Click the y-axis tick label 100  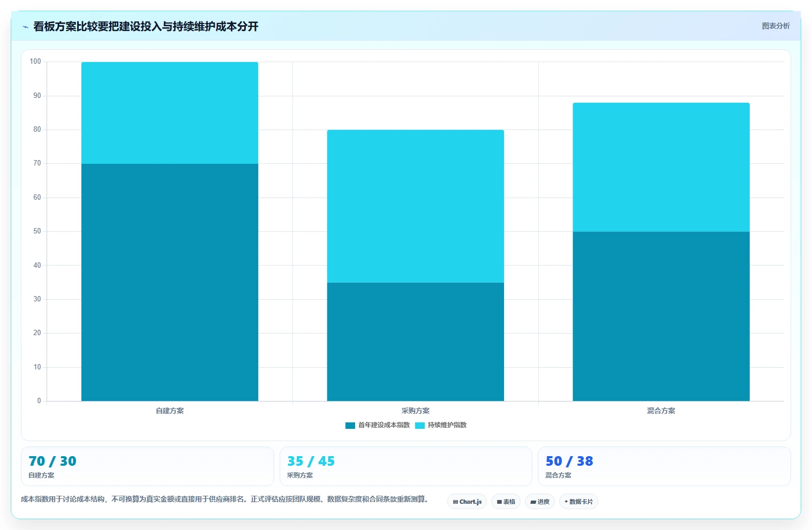(35, 62)
